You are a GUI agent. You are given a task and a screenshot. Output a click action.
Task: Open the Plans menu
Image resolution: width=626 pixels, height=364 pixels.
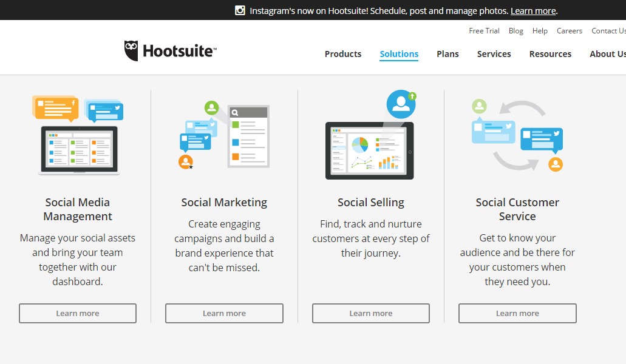[x=447, y=54]
